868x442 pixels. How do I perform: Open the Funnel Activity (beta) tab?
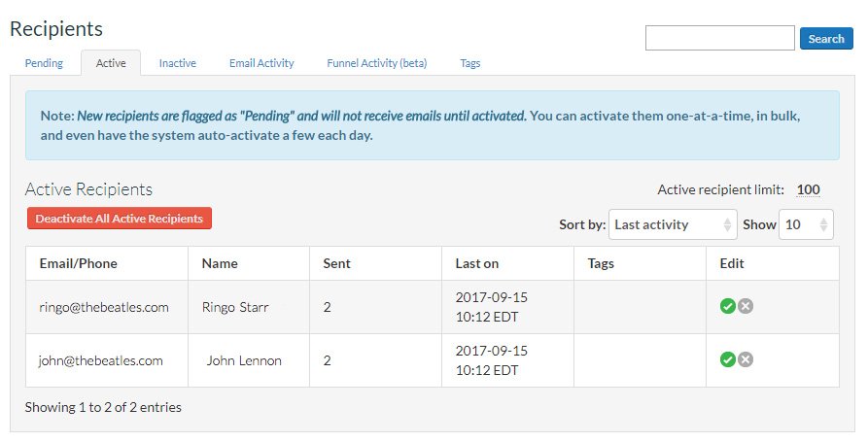(376, 63)
